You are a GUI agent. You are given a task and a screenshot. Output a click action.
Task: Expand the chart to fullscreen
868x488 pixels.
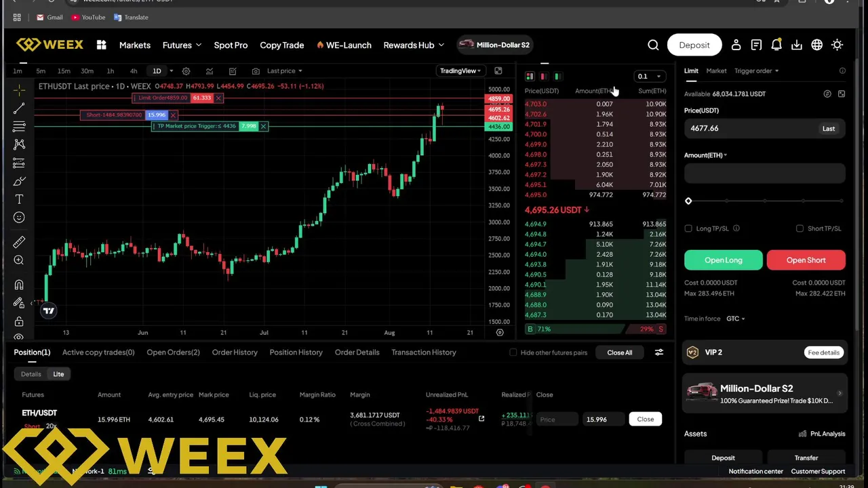pyautogui.click(x=498, y=70)
